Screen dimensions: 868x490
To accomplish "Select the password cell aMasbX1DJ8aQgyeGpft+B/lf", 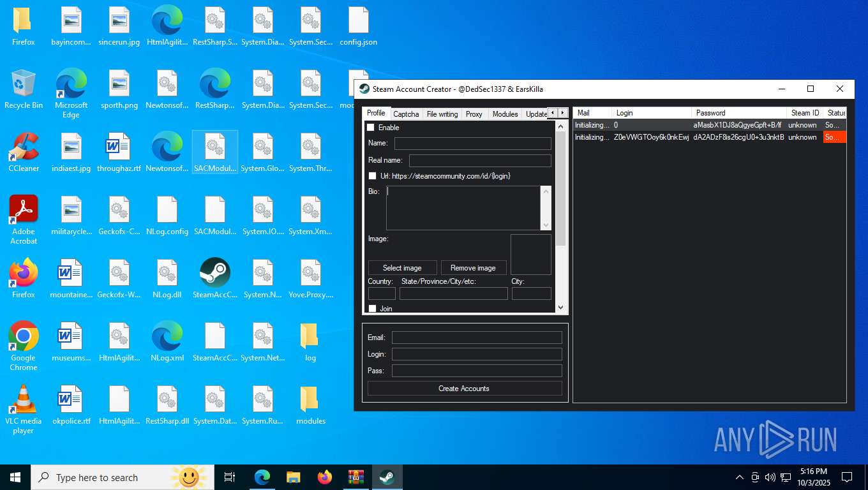I will 739,125.
